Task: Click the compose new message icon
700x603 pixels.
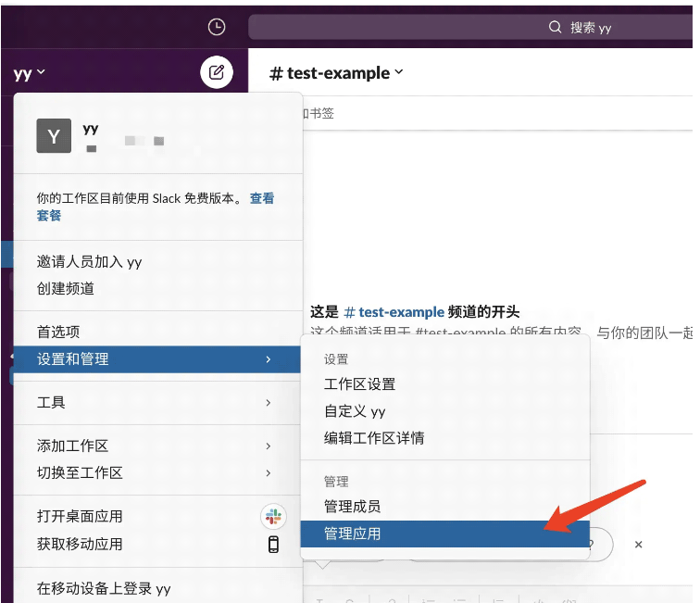Action: (217, 72)
